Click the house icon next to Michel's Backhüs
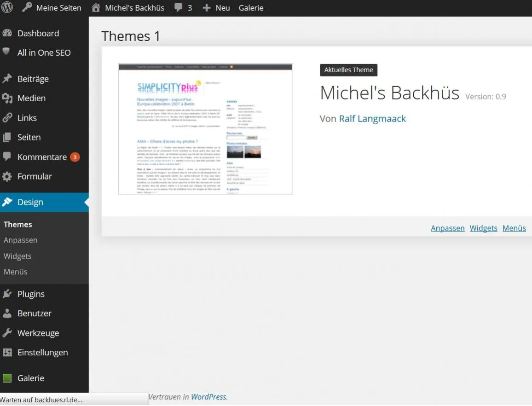 (96, 7)
